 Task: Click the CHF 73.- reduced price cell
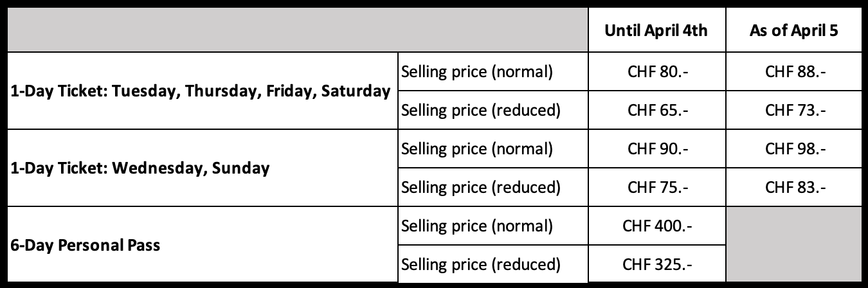[793, 110]
